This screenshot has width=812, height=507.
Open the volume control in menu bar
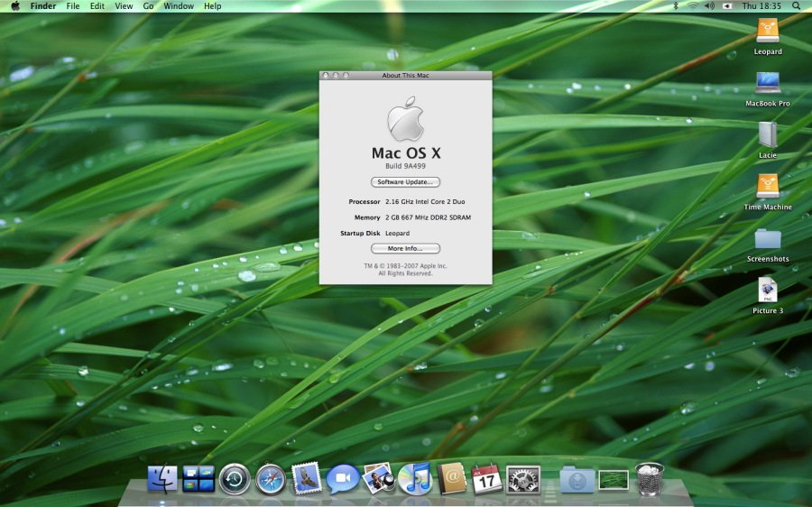(709, 6)
